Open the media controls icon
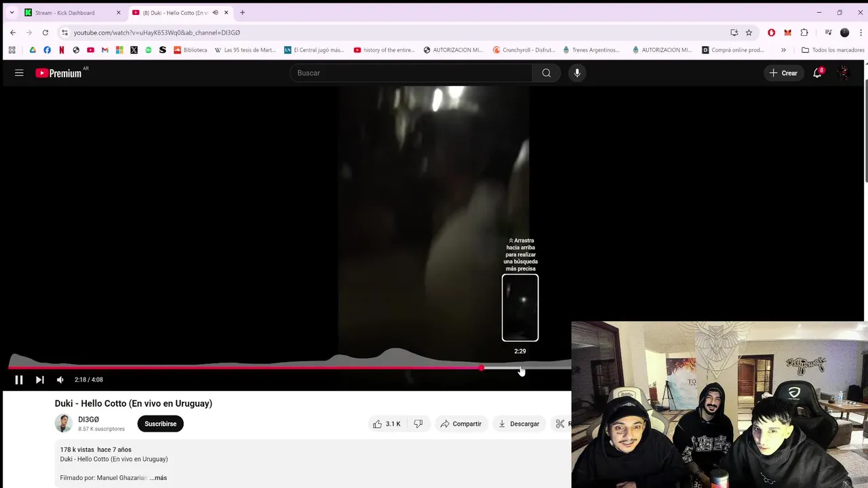 coord(828,33)
